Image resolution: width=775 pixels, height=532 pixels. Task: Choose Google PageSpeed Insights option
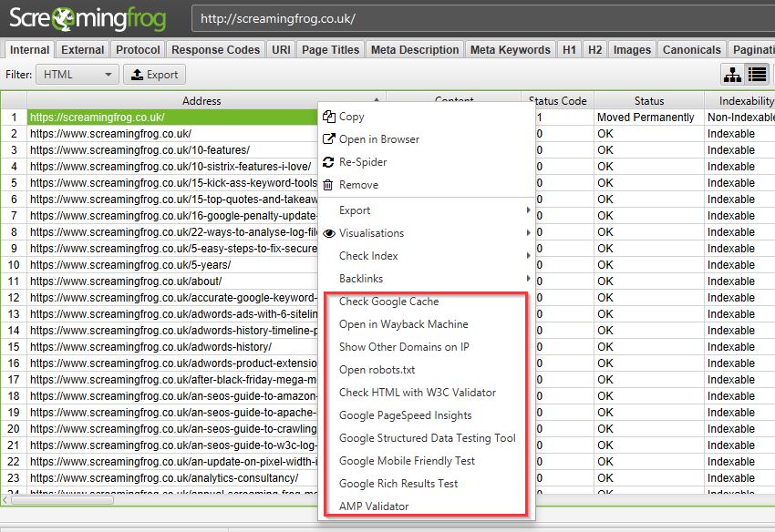405,415
